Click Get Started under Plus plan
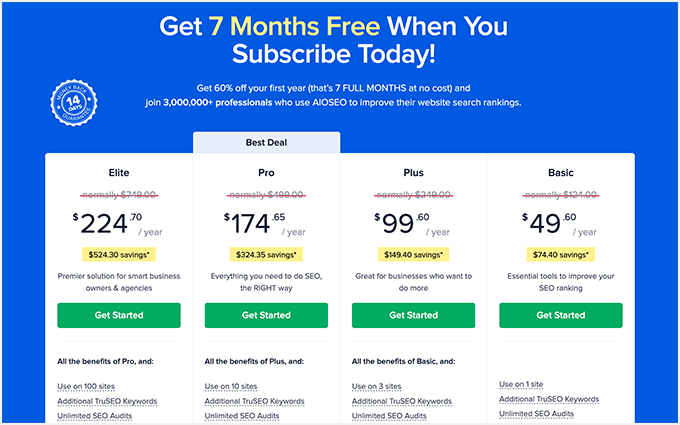This screenshot has height=425, width=680. pos(413,315)
